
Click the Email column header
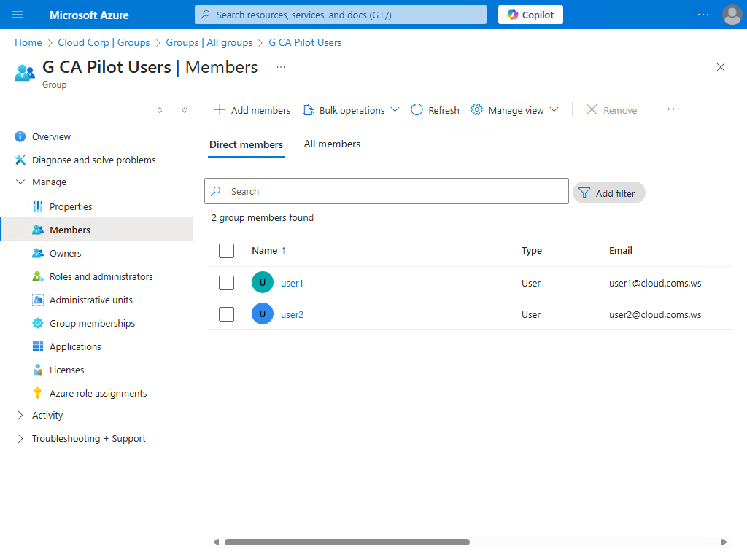tap(620, 251)
